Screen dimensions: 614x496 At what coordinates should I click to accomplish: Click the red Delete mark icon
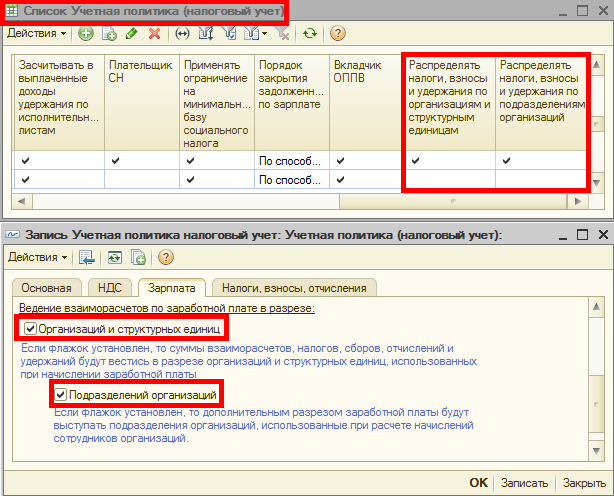(154, 33)
